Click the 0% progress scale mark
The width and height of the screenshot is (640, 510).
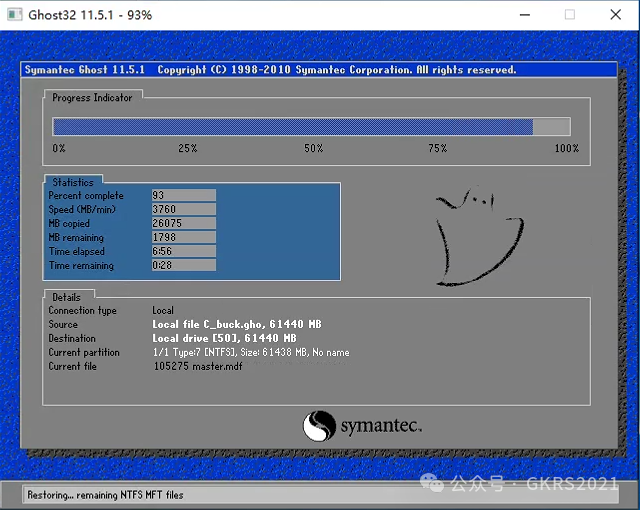pyautogui.click(x=59, y=148)
